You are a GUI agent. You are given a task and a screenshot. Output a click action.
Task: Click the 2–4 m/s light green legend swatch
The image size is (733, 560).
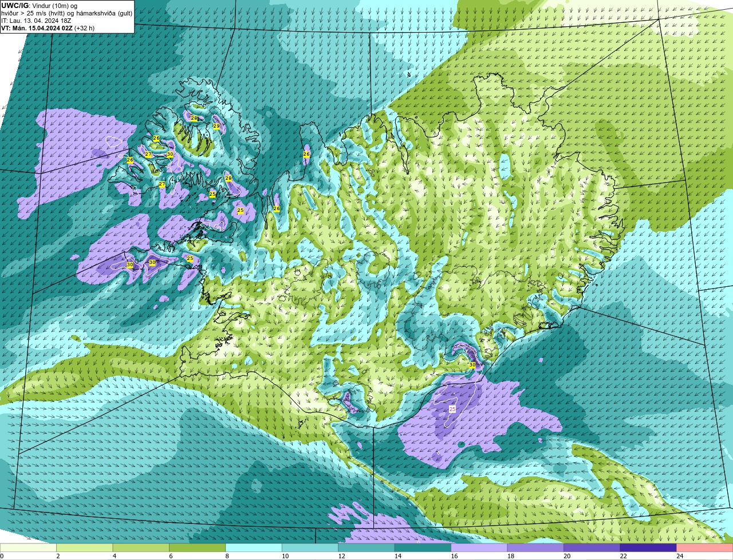pyautogui.click(x=85, y=547)
